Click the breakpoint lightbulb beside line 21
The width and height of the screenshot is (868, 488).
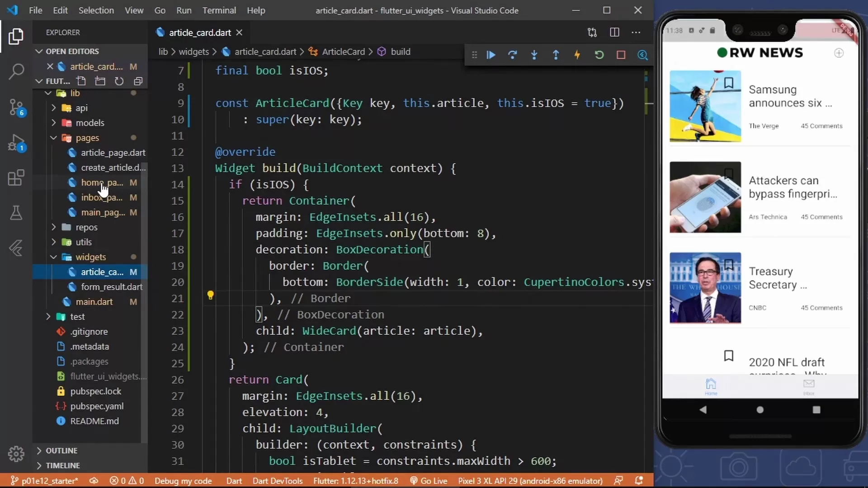211,296
